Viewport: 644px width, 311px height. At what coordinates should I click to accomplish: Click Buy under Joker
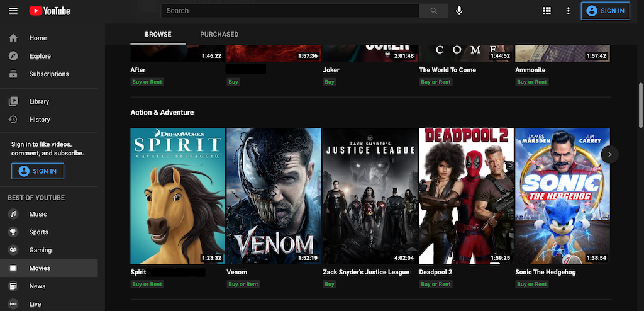pyautogui.click(x=330, y=82)
